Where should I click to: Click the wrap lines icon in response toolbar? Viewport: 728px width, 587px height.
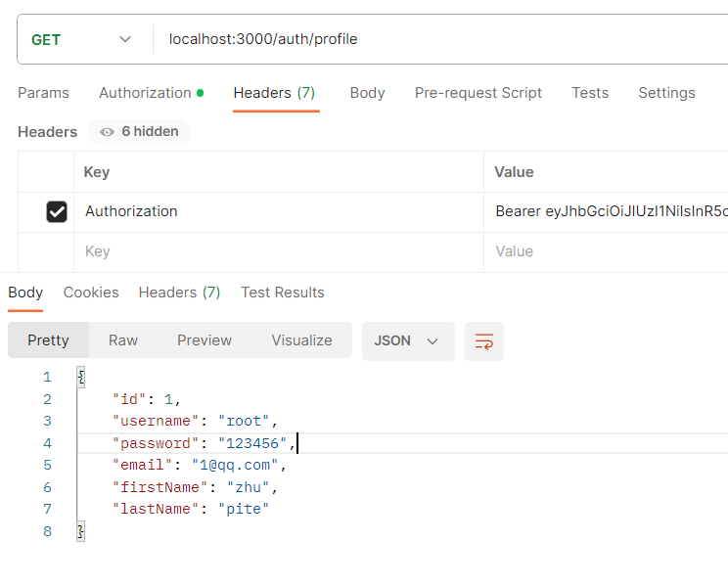tap(484, 341)
